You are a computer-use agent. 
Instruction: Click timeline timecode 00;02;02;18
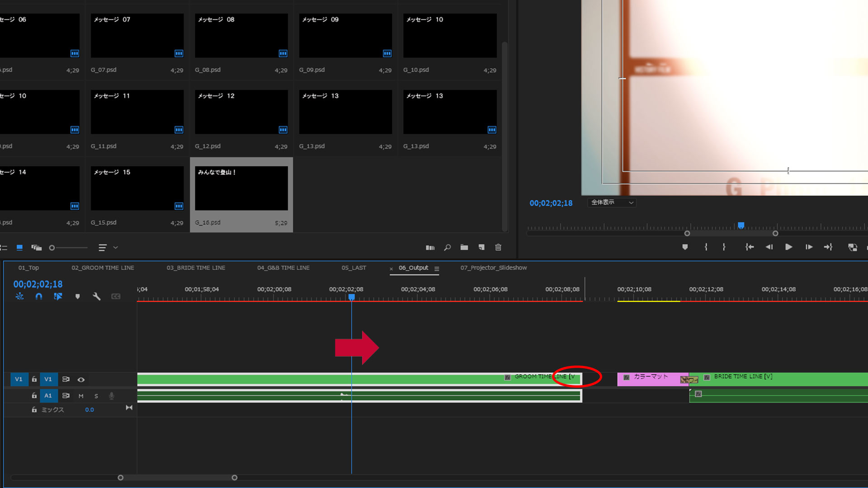pos(38,284)
